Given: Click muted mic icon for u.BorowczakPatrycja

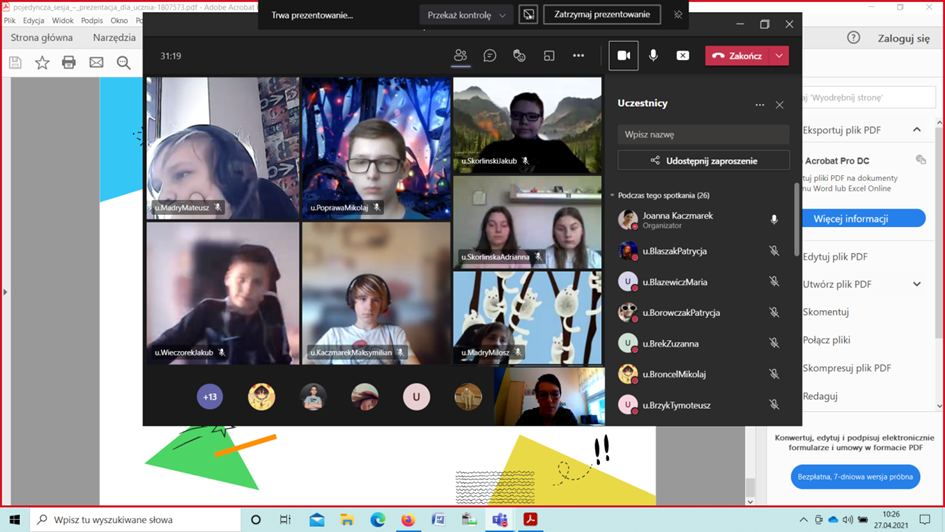Looking at the screenshot, I should coord(774,312).
